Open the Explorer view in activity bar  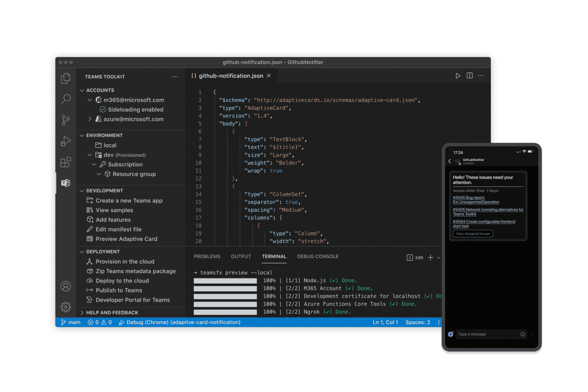(66, 78)
